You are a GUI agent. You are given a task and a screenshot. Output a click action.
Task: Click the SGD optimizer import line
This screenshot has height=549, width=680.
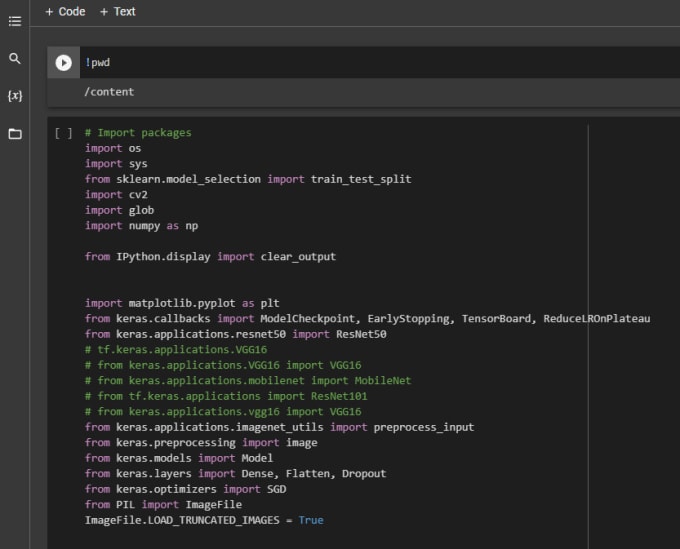(186, 489)
